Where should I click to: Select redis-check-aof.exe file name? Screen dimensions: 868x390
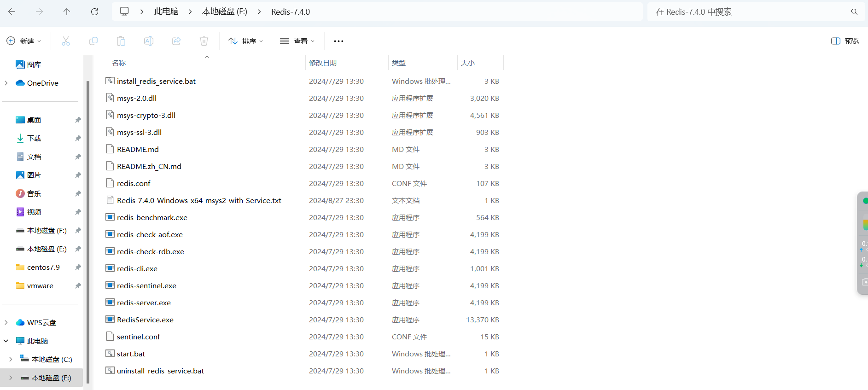[150, 234]
